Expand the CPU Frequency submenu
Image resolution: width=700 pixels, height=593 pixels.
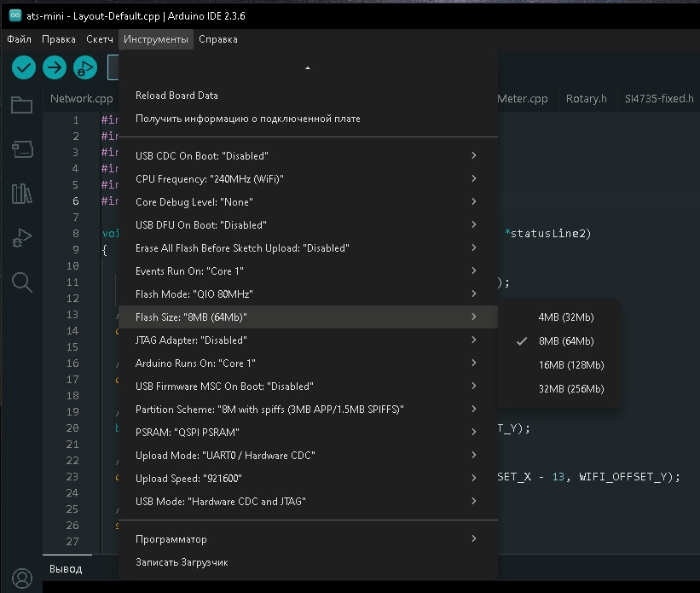[308, 178]
